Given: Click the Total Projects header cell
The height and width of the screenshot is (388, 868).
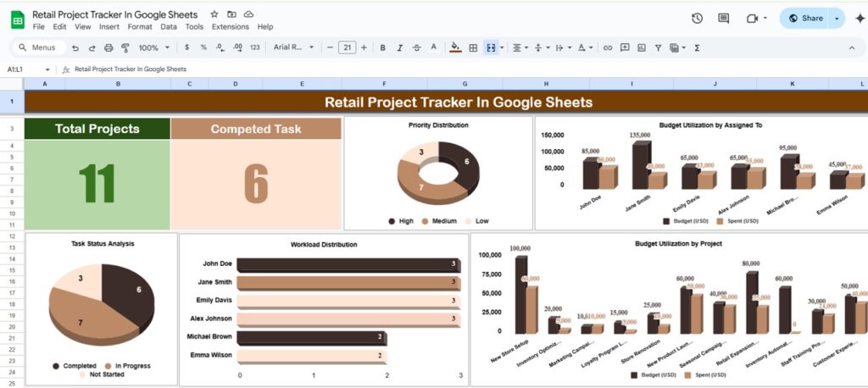Looking at the screenshot, I should point(97,129).
